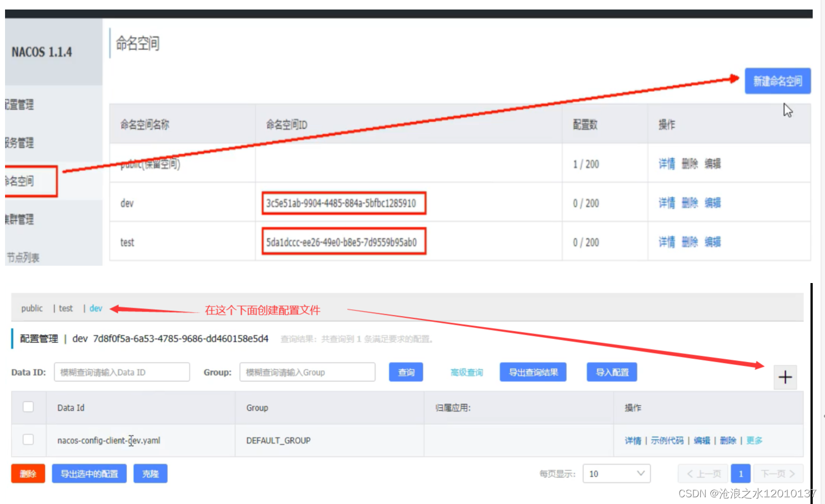Check the nacos-config-client-dev.yaml row checkbox
825x504 pixels.
tap(28, 440)
